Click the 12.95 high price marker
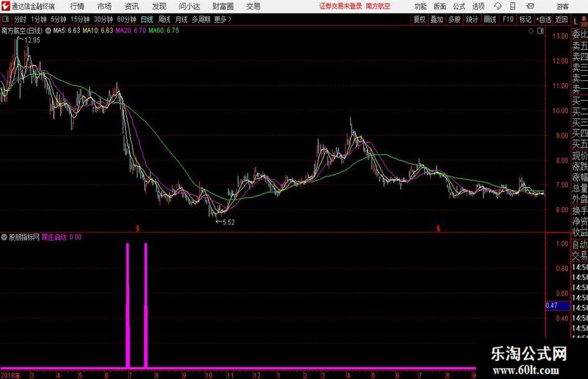 32,40
